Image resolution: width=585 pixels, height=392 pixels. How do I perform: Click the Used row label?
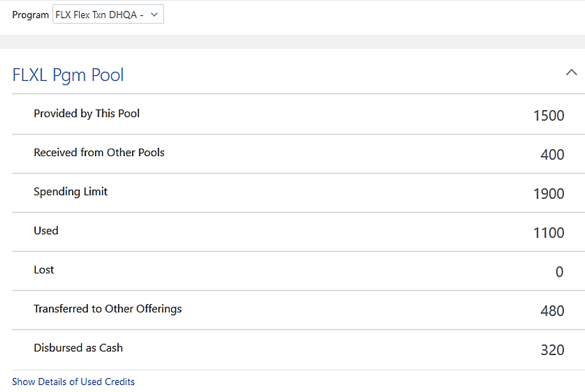pos(46,231)
